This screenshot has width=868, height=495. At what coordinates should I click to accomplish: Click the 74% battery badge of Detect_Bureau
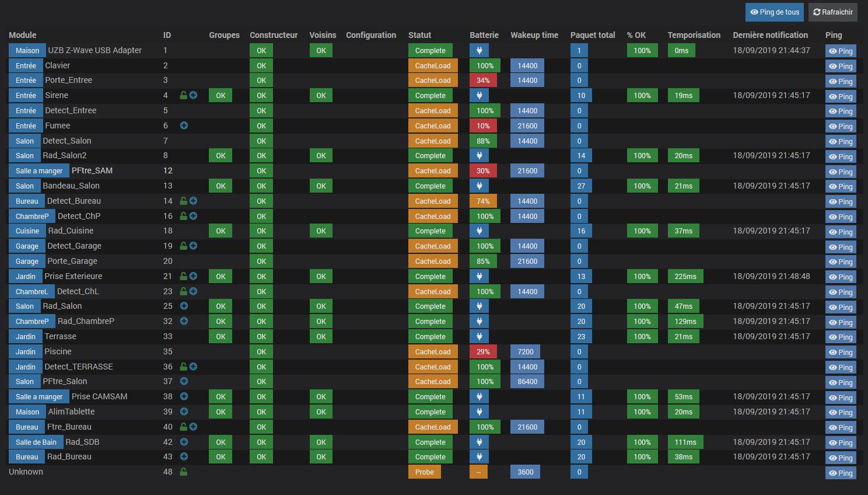point(483,201)
